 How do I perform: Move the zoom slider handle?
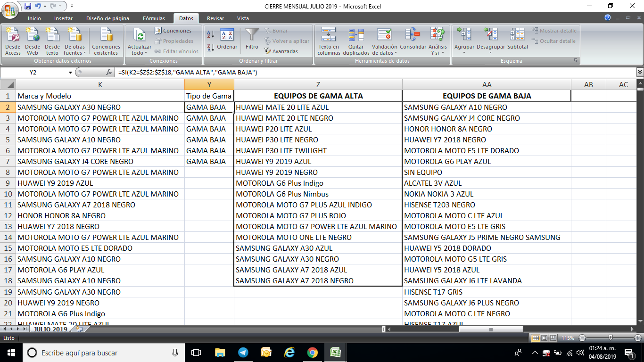pyautogui.click(x=611, y=338)
